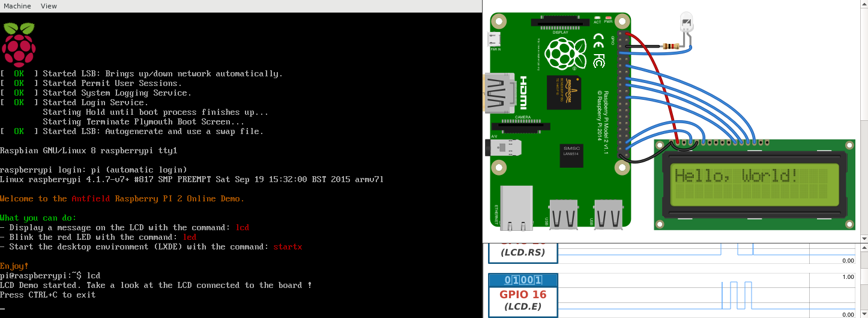Click the USB port next to Ethernet jack
Image resolution: width=868 pixels, height=318 pixels.
tap(563, 215)
